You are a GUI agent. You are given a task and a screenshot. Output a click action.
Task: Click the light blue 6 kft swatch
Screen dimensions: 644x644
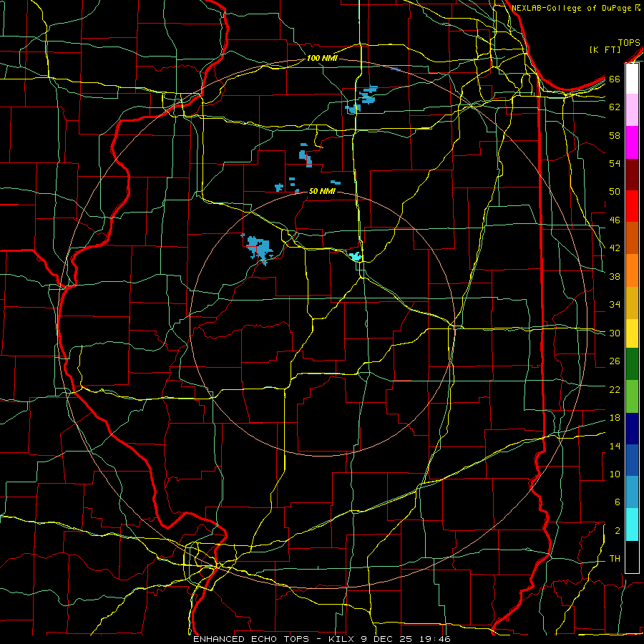click(x=632, y=492)
